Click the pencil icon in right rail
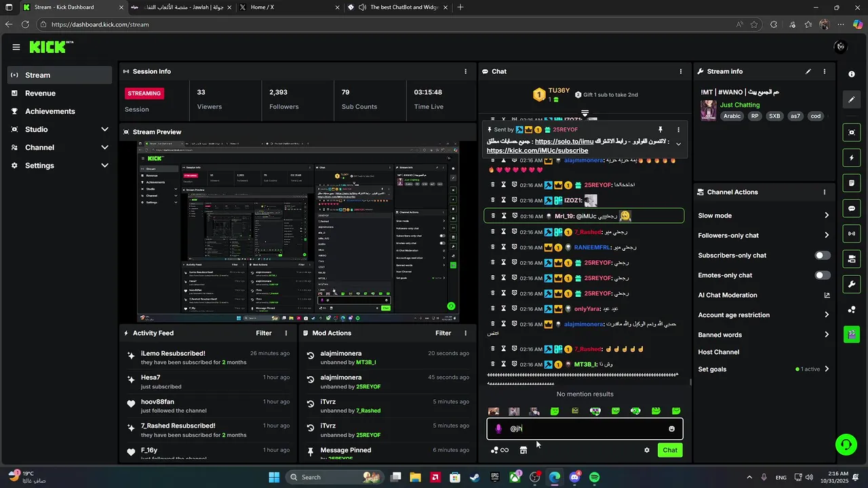Image resolution: width=868 pixels, height=488 pixels. click(852, 100)
